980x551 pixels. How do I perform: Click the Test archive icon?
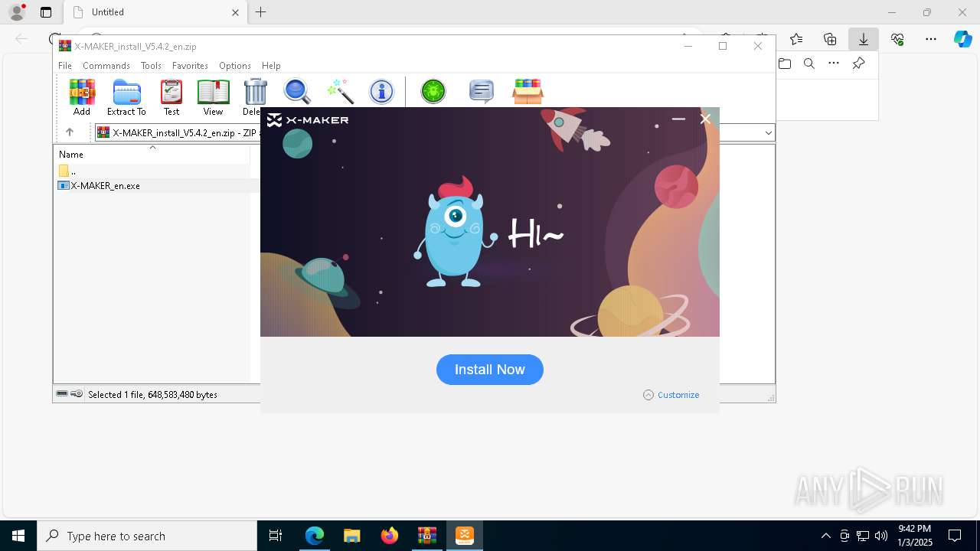[171, 97]
